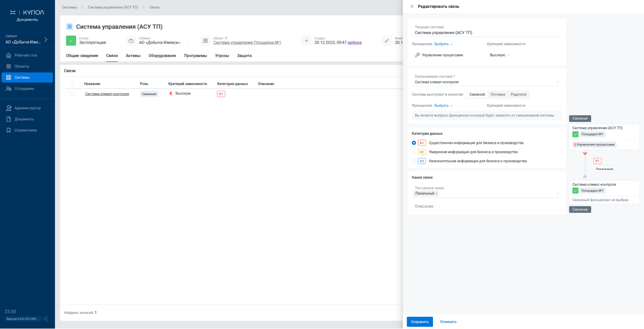
Task: Click K1 badge in table row
Action: tap(221, 94)
